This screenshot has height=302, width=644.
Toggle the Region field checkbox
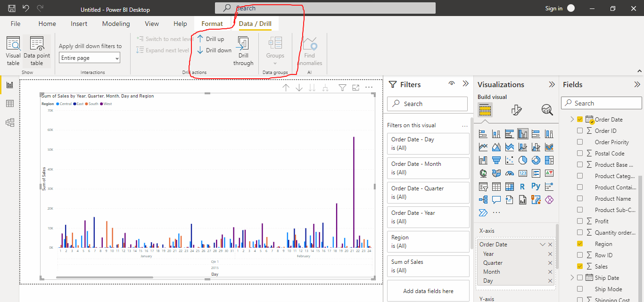580,244
